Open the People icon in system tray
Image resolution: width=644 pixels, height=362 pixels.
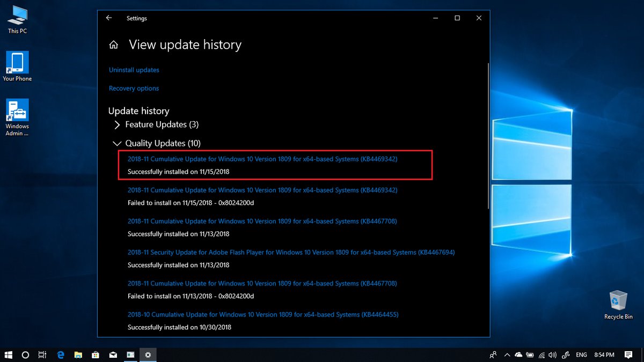[493, 354]
